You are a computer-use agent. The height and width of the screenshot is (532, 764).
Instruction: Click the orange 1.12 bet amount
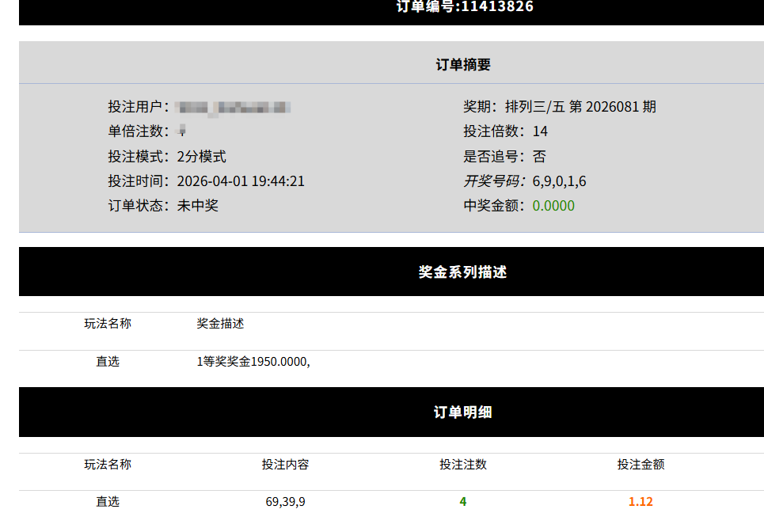click(640, 502)
